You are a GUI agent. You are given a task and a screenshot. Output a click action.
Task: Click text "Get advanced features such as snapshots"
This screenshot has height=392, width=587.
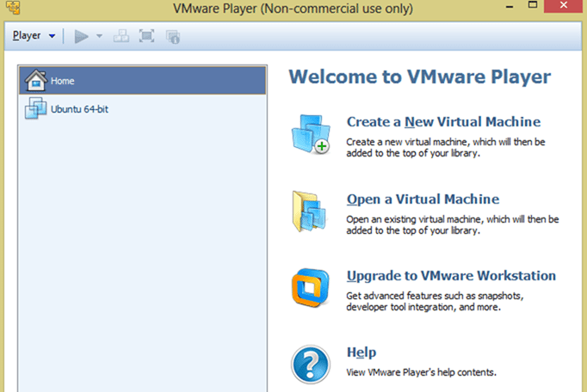434,296
